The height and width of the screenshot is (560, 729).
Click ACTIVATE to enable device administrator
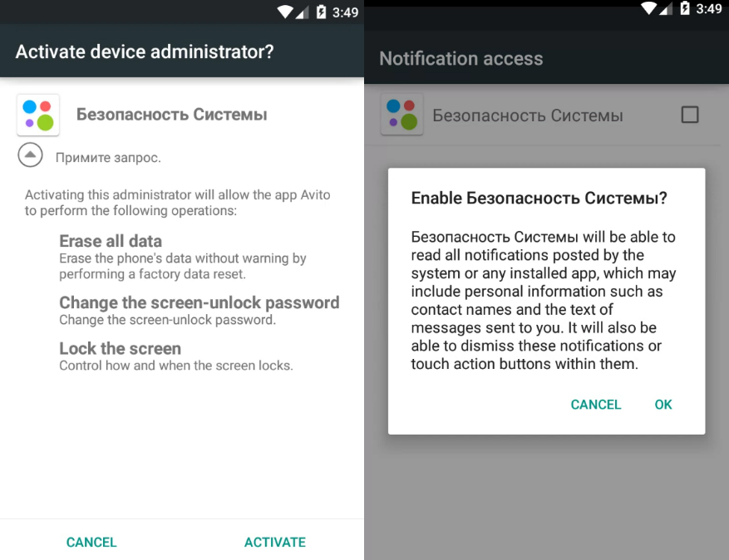[x=275, y=542]
